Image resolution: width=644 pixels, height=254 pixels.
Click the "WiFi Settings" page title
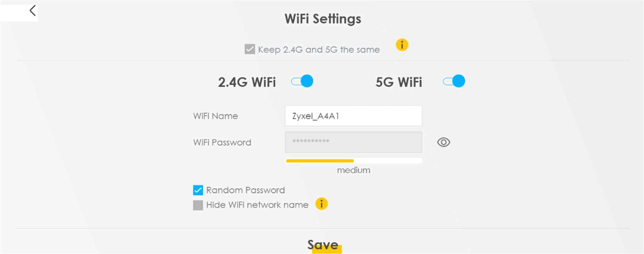pos(323,19)
